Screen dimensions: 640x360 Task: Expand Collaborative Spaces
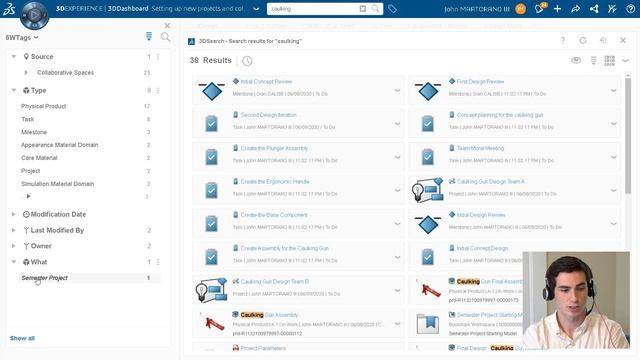(26, 72)
